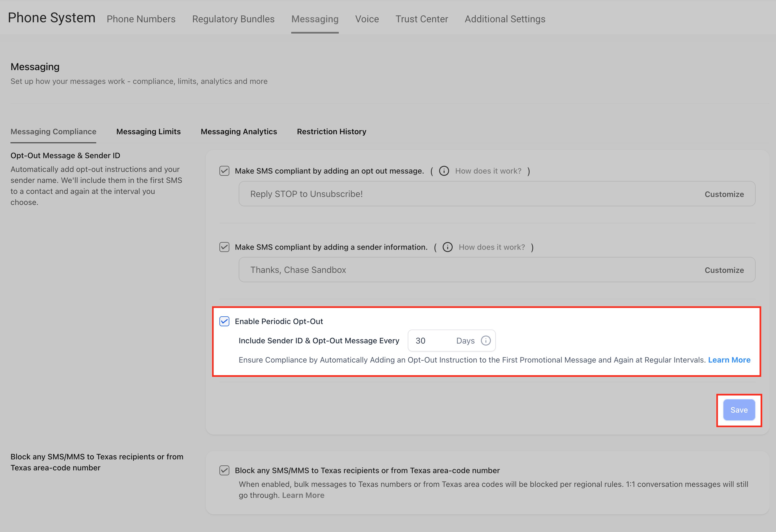The image size is (776, 532).
Task: Customize the Reply STOP to Unsubscribe message
Action: click(724, 194)
